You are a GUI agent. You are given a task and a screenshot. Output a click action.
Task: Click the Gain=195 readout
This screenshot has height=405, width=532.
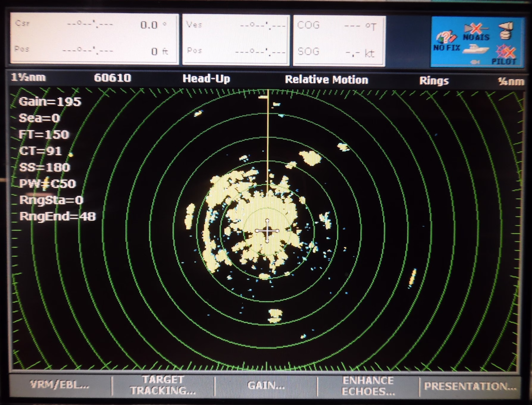50,102
